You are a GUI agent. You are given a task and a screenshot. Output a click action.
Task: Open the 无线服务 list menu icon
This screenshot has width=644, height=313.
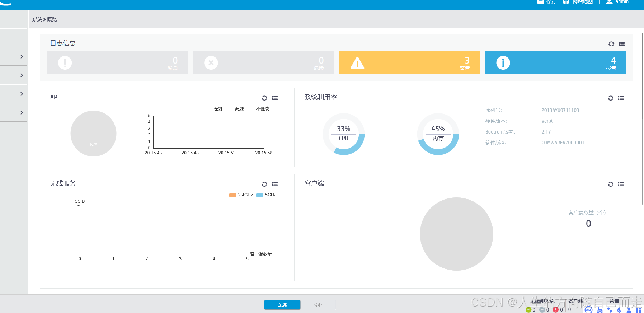point(275,184)
